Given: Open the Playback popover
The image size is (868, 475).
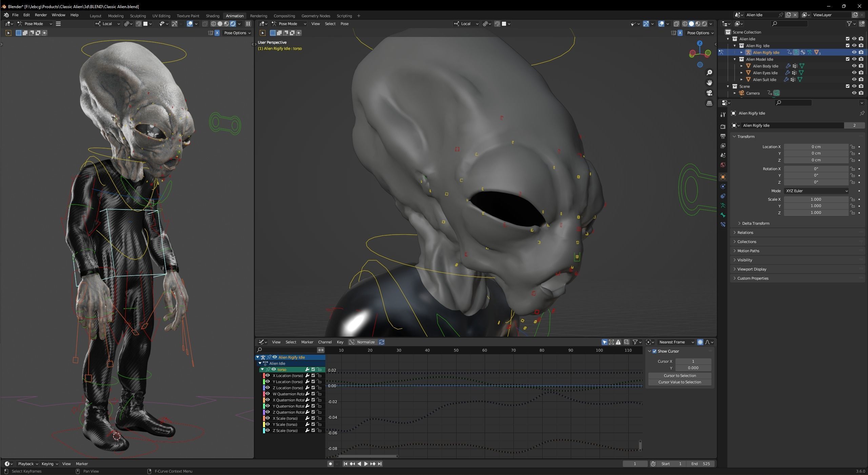Looking at the screenshot, I should [x=28, y=464].
